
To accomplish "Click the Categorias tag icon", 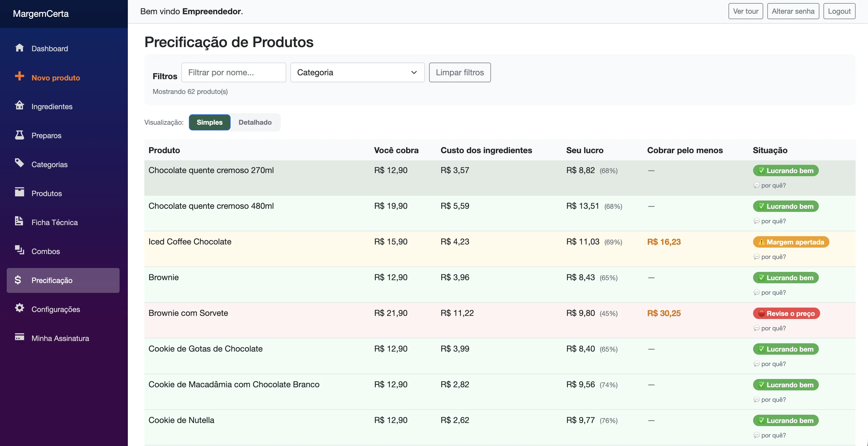I will 20,163.
